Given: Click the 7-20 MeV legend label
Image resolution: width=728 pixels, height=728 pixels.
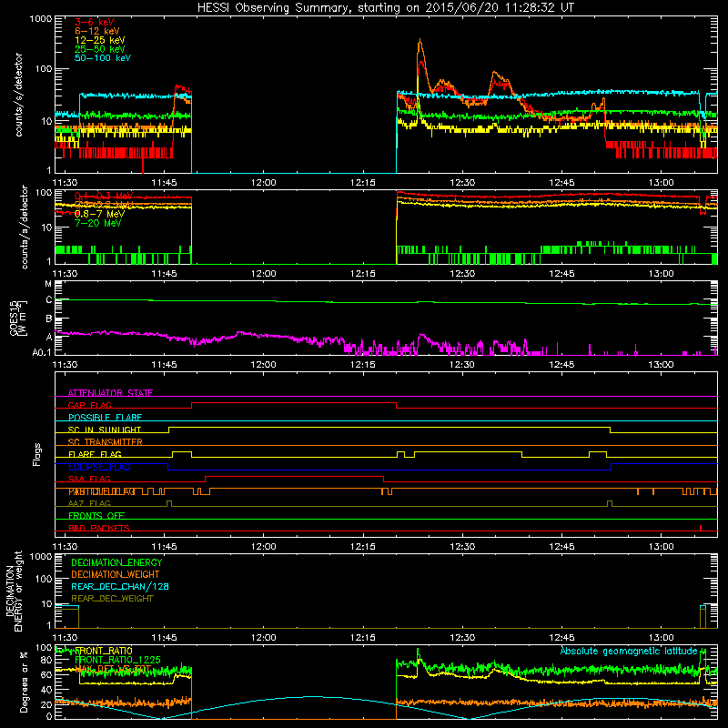Looking at the screenshot, I should coord(98,223).
